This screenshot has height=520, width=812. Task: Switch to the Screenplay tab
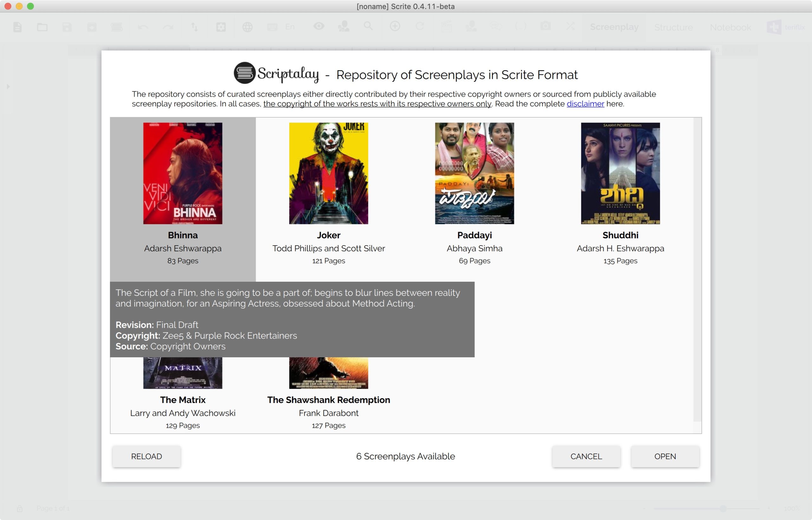(614, 27)
